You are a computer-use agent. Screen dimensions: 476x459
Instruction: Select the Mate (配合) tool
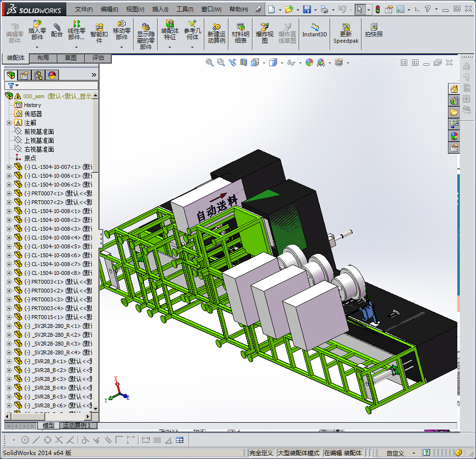(57, 30)
